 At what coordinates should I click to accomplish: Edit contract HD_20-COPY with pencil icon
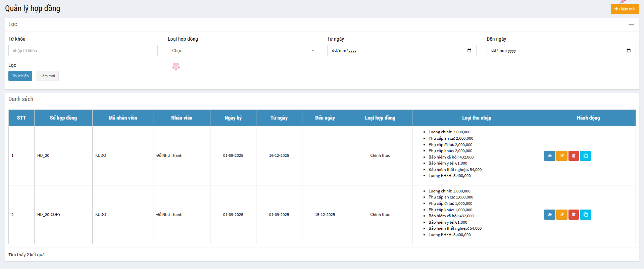pos(561,215)
